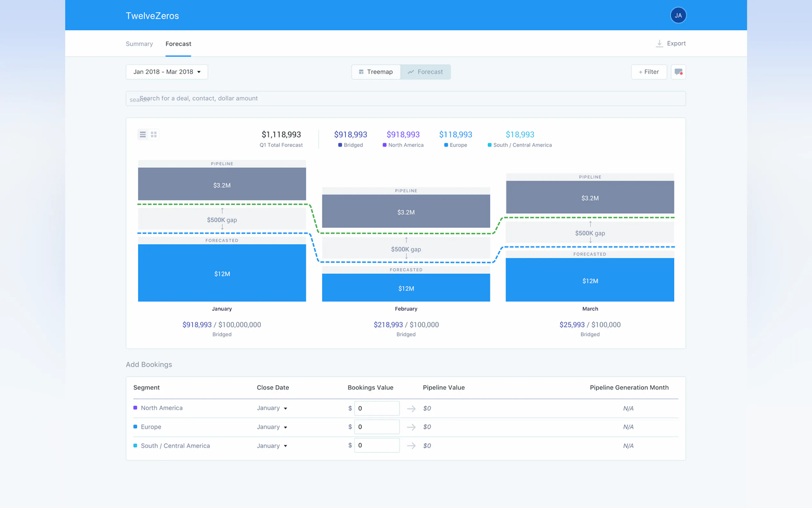The width and height of the screenshot is (812, 508).
Task: Select the Forecast tab
Action: [x=178, y=44]
